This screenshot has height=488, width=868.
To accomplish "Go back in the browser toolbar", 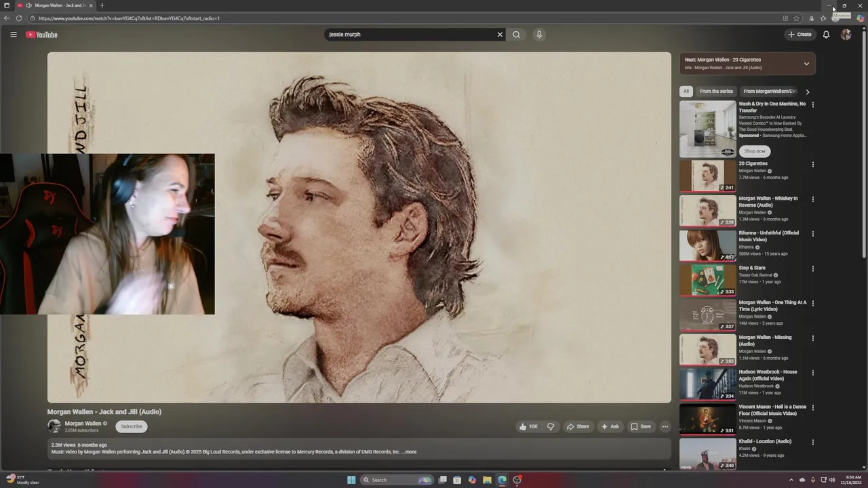I will coord(7,18).
